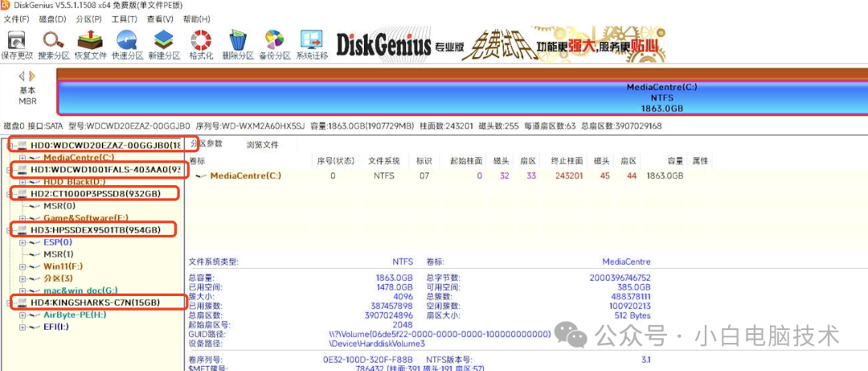868x371 pixels.
Task: Expand the mac&win doc(G:) node
Action: 22,291
